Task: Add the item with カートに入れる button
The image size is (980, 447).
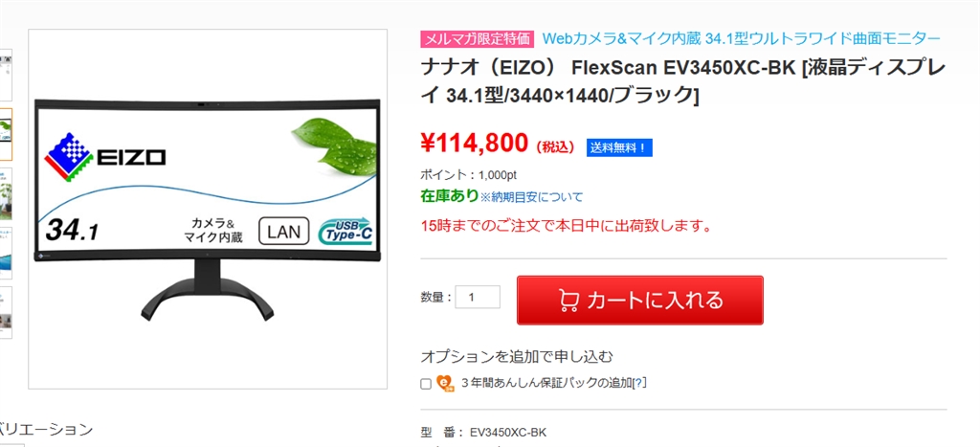Action: pyautogui.click(x=640, y=301)
